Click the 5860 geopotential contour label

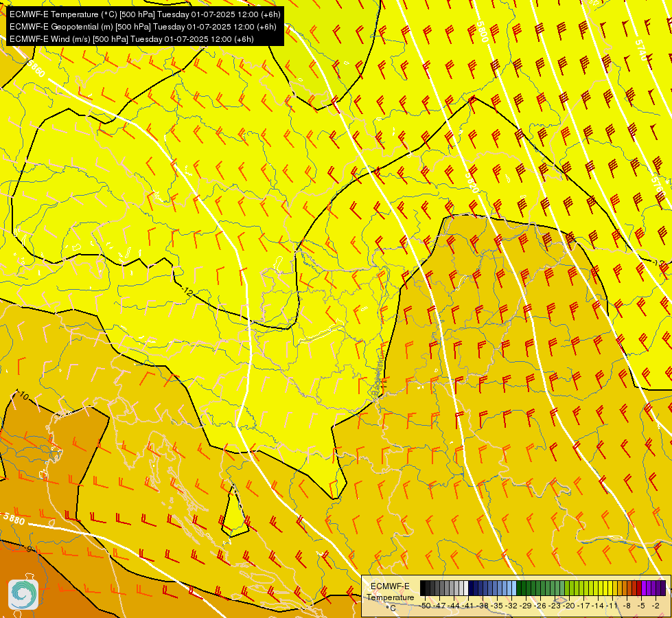[x=35, y=68]
